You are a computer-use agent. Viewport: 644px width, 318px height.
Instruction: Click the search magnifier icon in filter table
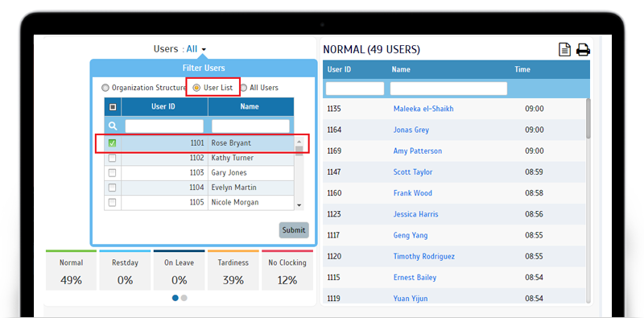point(113,126)
